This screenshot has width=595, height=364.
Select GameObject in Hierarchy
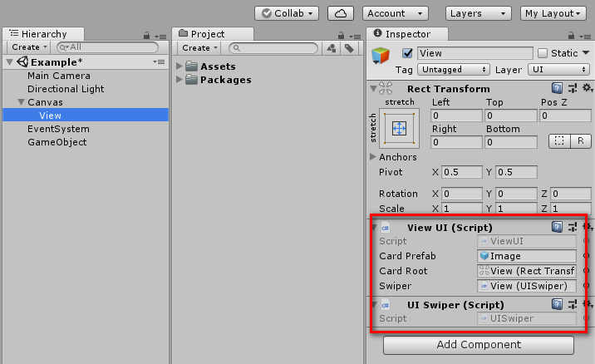[57, 142]
